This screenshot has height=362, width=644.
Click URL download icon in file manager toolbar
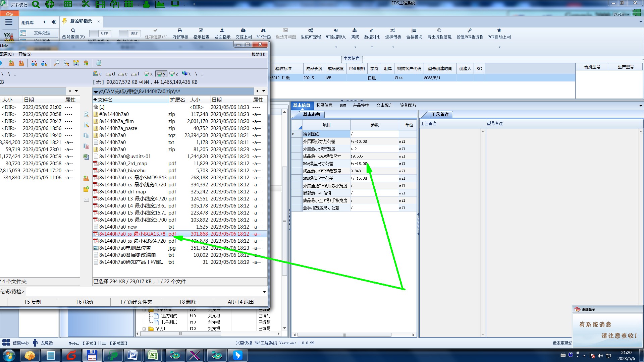tap(44, 63)
